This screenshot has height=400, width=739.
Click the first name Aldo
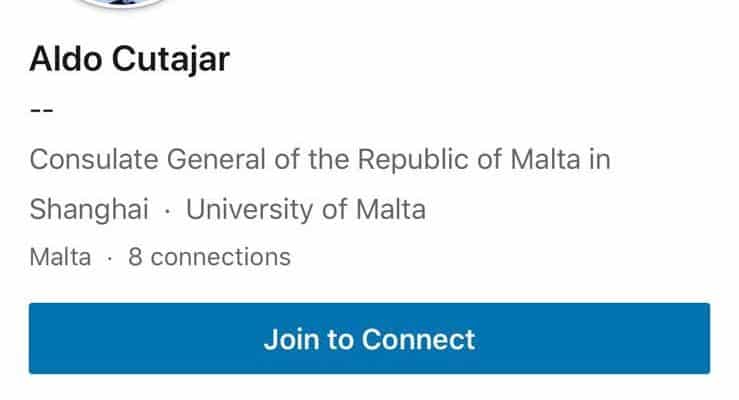coord(62,59)
